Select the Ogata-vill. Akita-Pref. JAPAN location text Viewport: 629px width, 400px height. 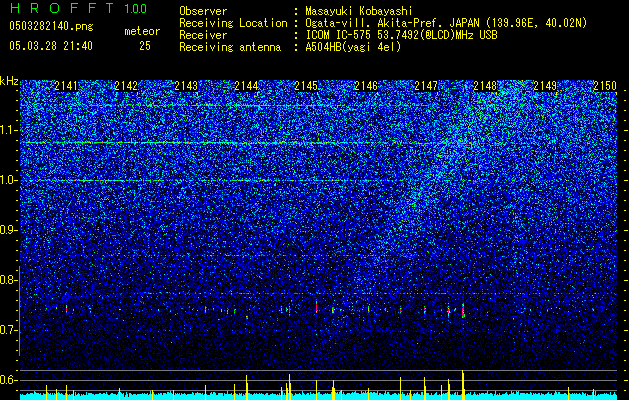[x=446, y=23]
